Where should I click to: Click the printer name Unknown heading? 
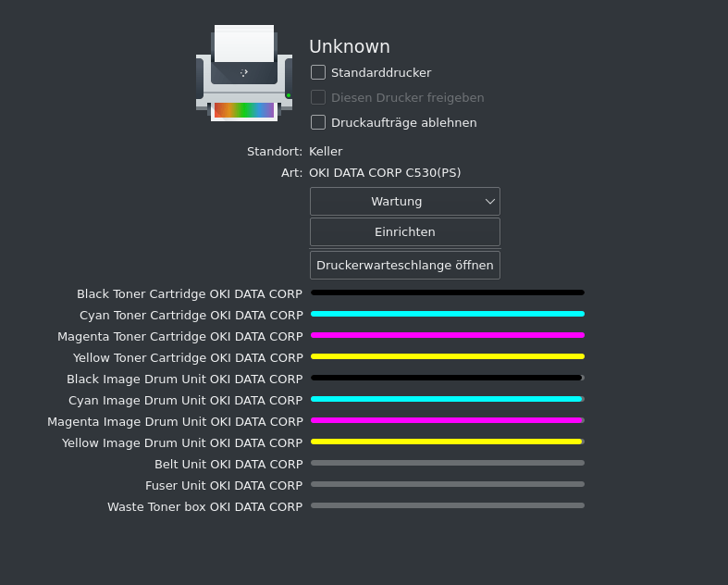click(x=349, y=46)
